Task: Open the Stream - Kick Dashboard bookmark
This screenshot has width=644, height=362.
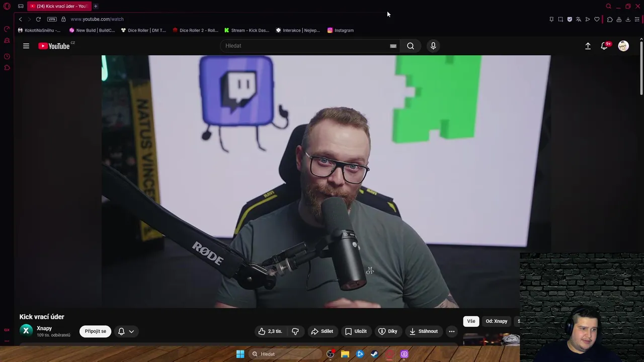Action: click(247, 30)
